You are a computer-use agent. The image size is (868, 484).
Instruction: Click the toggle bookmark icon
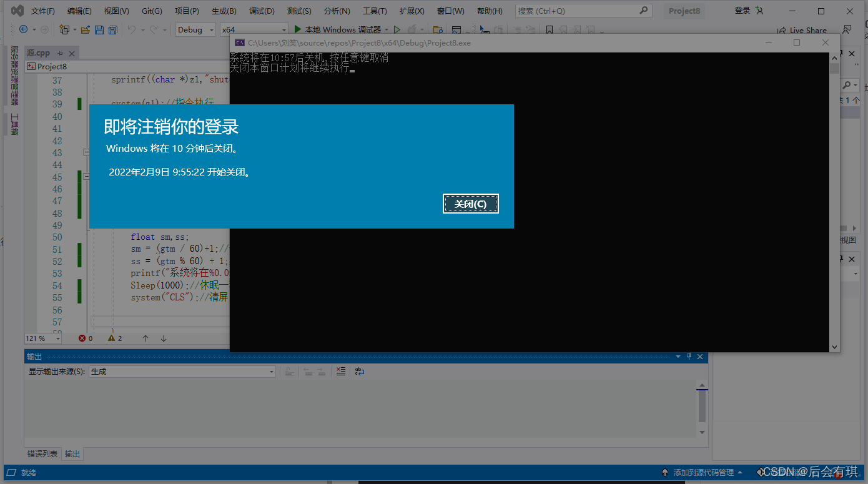pos(550,29)
